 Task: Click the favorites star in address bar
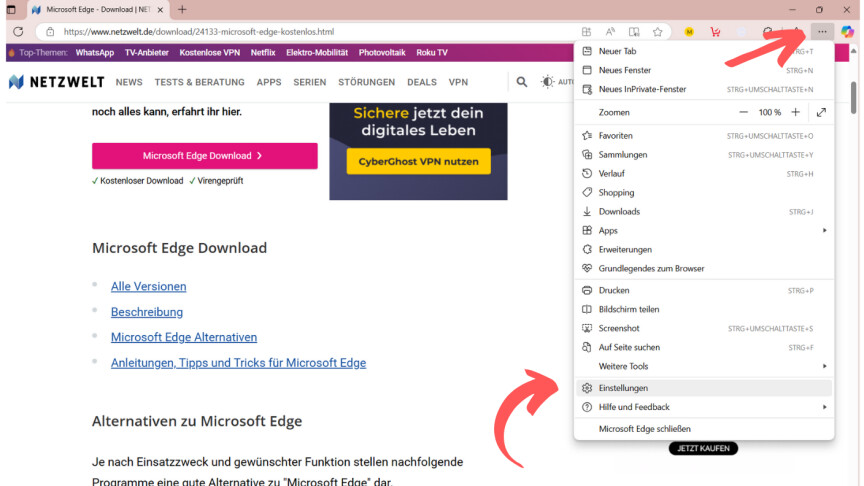658,32
